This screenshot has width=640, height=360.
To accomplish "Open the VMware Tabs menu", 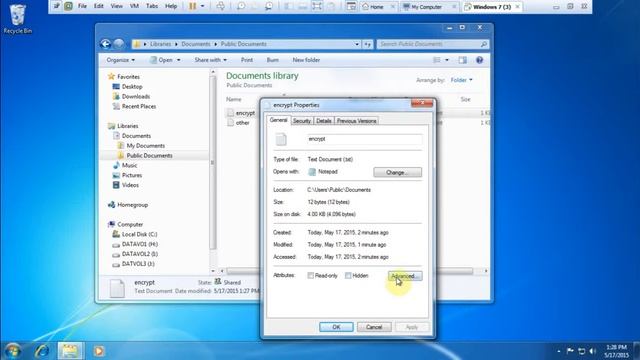I will [x=152, y=7].
